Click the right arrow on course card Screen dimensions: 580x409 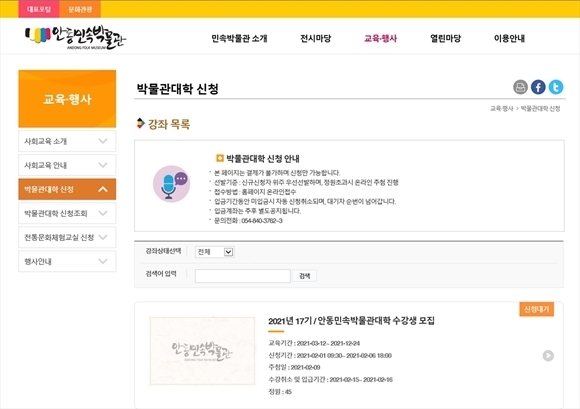click(548, 355)
